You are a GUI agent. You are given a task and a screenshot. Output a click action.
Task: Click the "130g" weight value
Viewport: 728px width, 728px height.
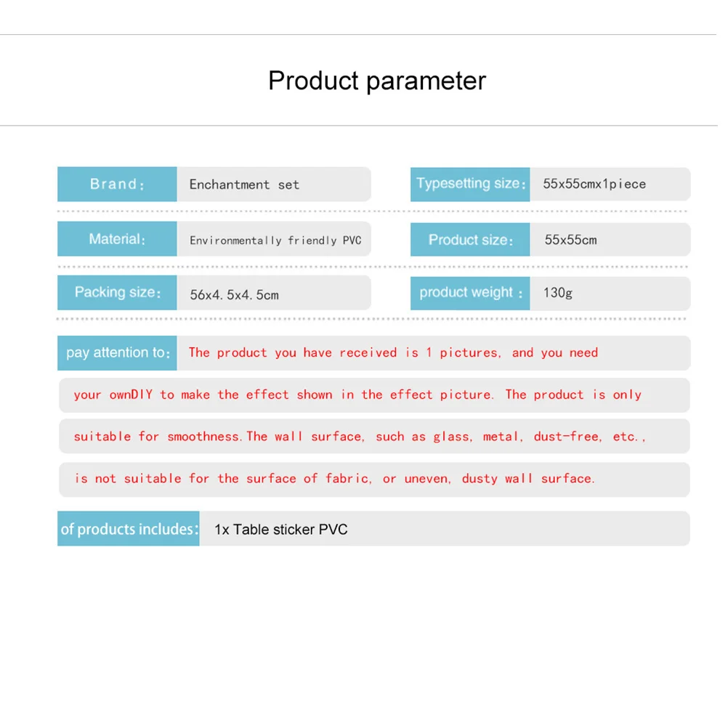click(557, 293)
